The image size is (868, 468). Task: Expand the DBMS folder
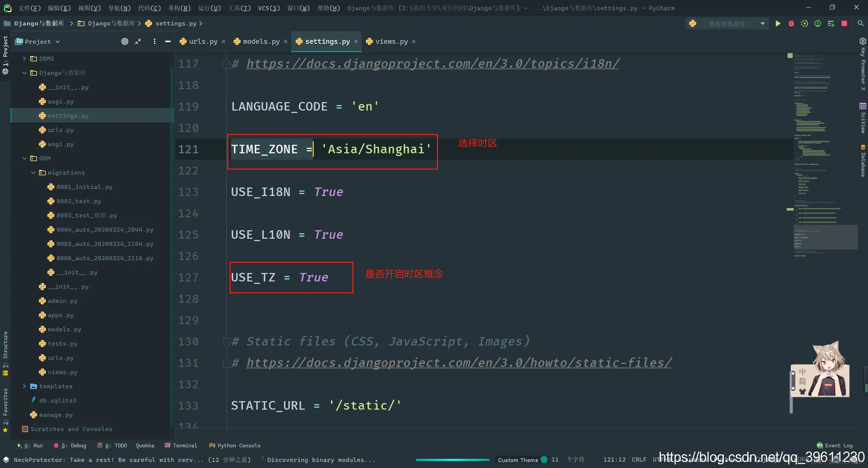[x=24, y=59]
